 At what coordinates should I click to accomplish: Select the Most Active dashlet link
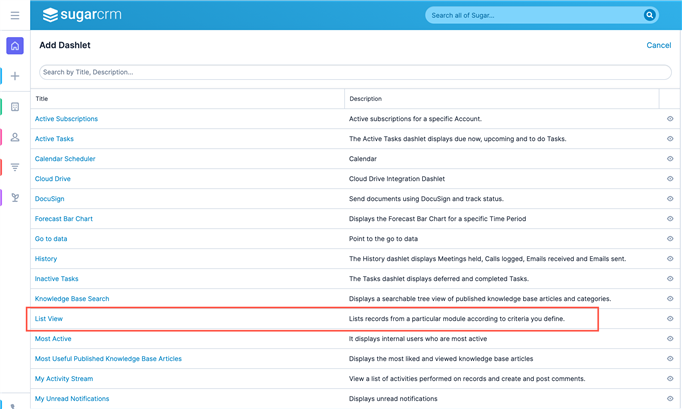tap(53, 339)
